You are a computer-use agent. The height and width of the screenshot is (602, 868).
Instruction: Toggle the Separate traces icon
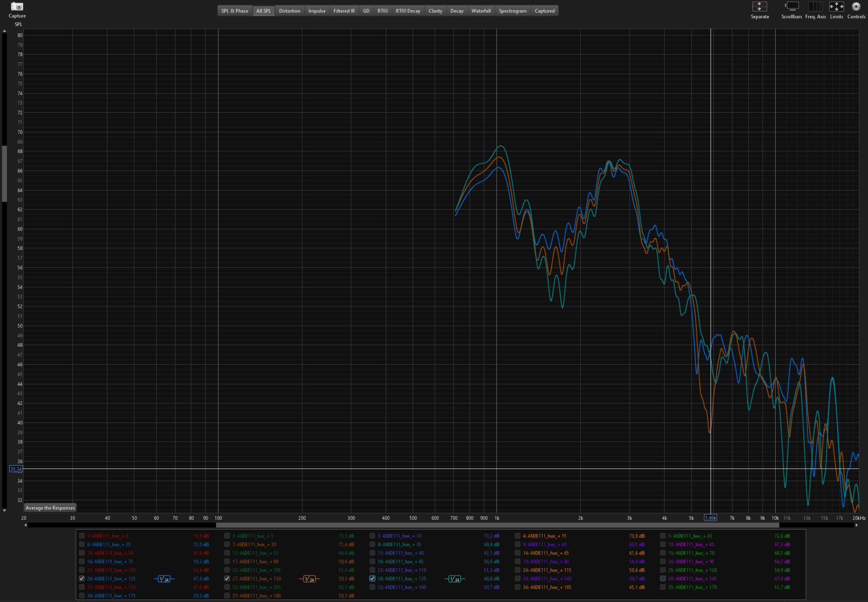coord(759,6)
